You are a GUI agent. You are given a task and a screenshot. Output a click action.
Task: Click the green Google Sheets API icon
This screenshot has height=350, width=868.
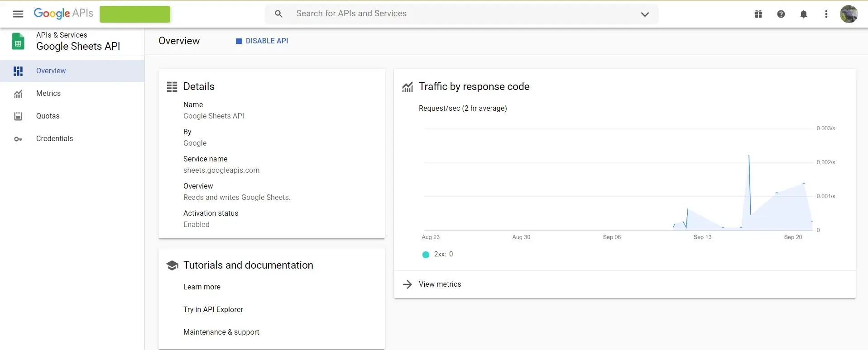(18, 41)
